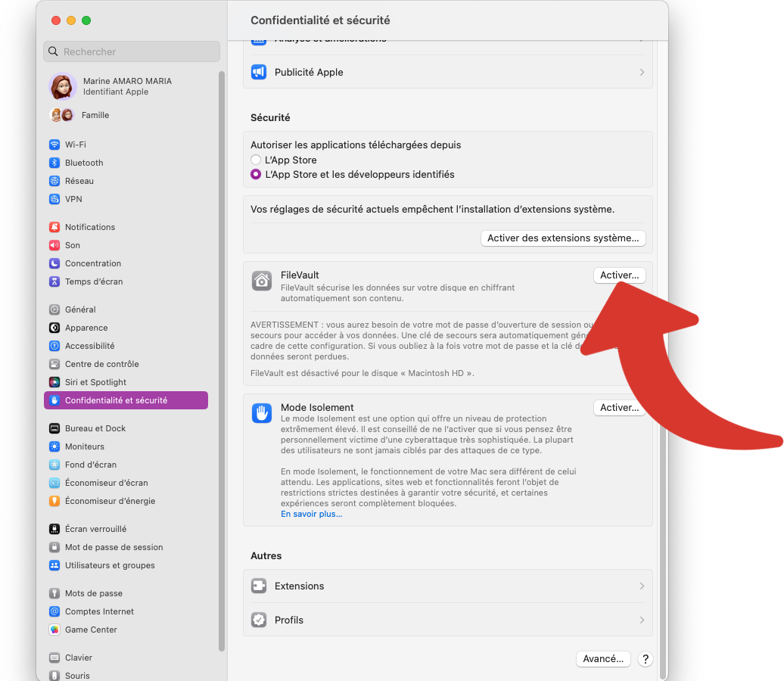Image resolution: width=784 pixels, height=681 pixels.
Task: Click the Comptes Internet icon
Action: 54,611
